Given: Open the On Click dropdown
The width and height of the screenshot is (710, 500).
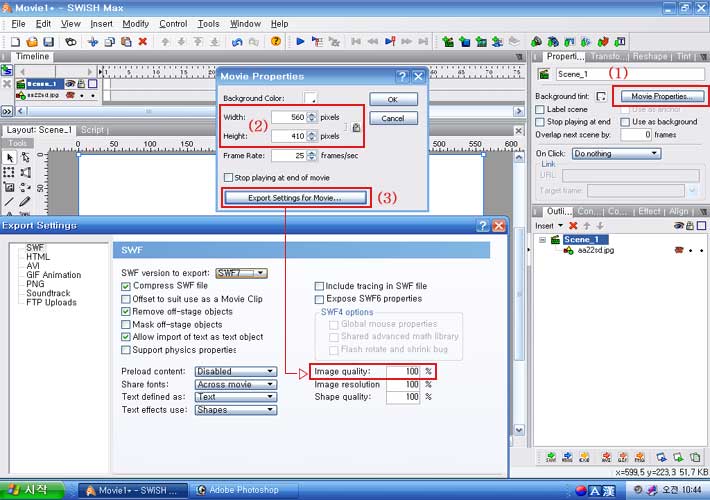Looking at the screenshot, I should (x=616, y=154).
